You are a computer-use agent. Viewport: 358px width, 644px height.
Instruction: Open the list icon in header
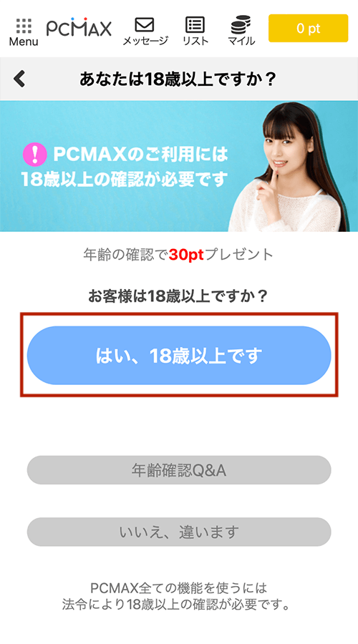click(x=195, y=24)
